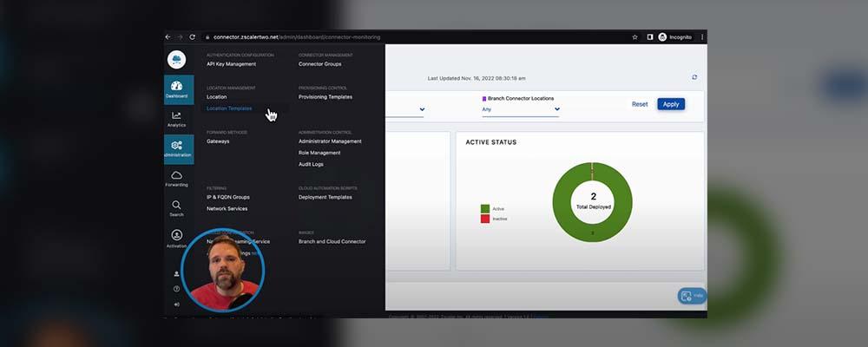Open Administrator Management

(x=330, y=141)
